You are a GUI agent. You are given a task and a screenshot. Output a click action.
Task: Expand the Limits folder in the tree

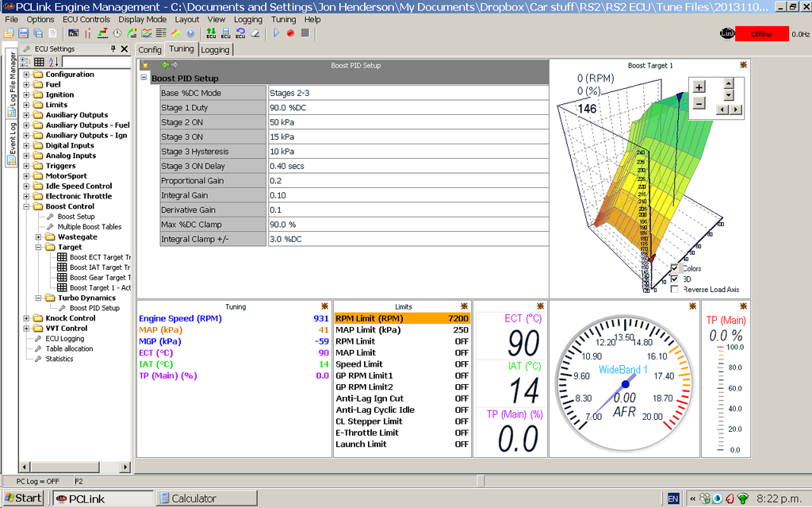(26, 105)
